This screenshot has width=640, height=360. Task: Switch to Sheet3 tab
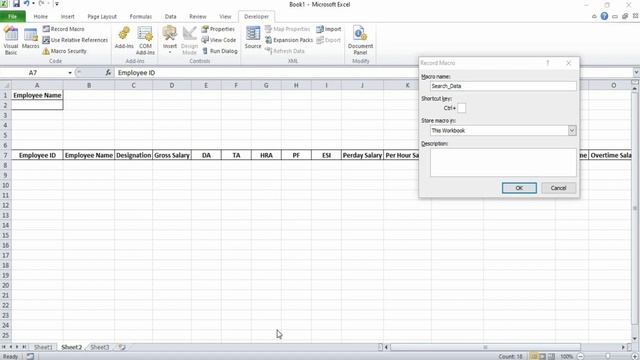pos(100,347)
